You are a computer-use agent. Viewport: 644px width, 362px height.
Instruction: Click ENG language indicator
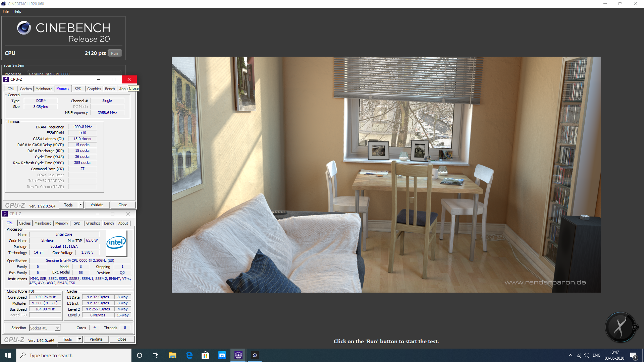596,355
